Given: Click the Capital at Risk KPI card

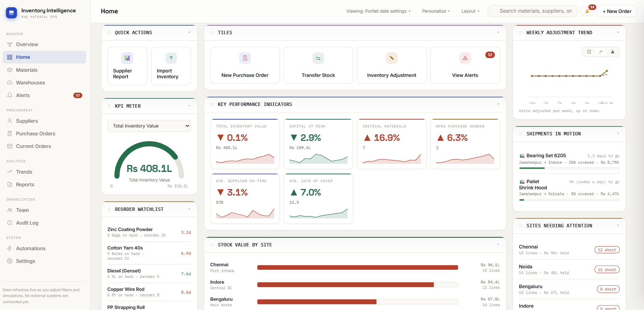Looking at the screenshot, I should click(x=318, y=144).
